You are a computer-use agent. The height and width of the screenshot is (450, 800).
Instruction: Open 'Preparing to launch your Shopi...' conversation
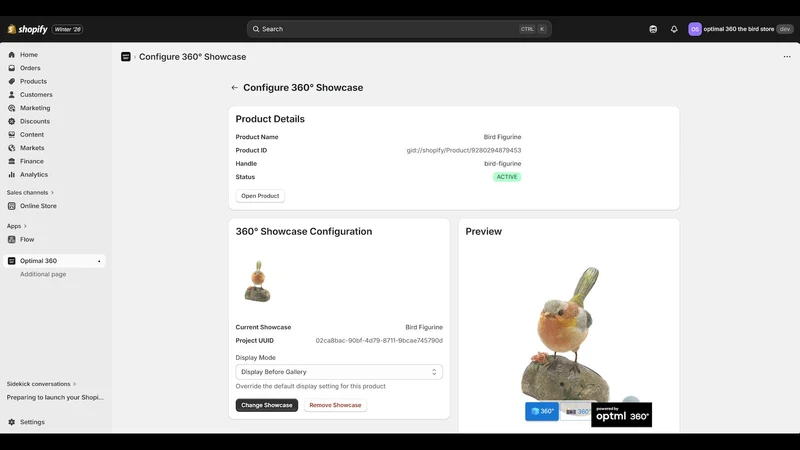tap(55, 397)
